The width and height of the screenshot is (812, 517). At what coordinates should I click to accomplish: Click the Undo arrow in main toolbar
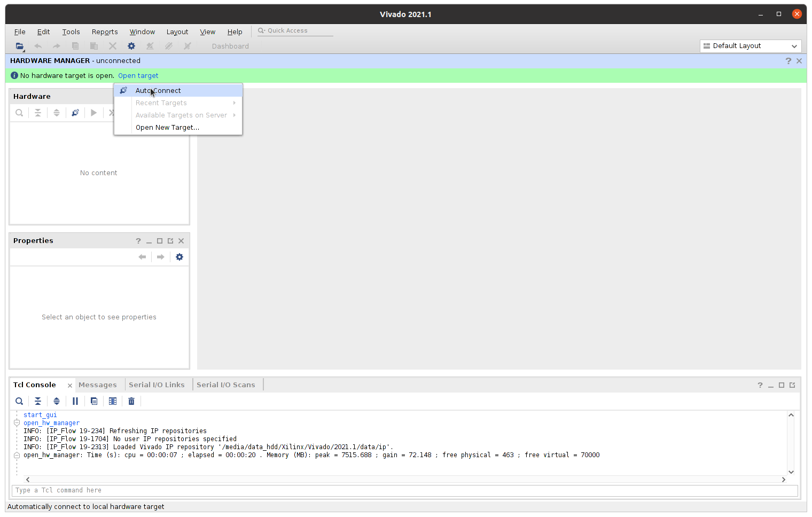click(x=38, y=46)
